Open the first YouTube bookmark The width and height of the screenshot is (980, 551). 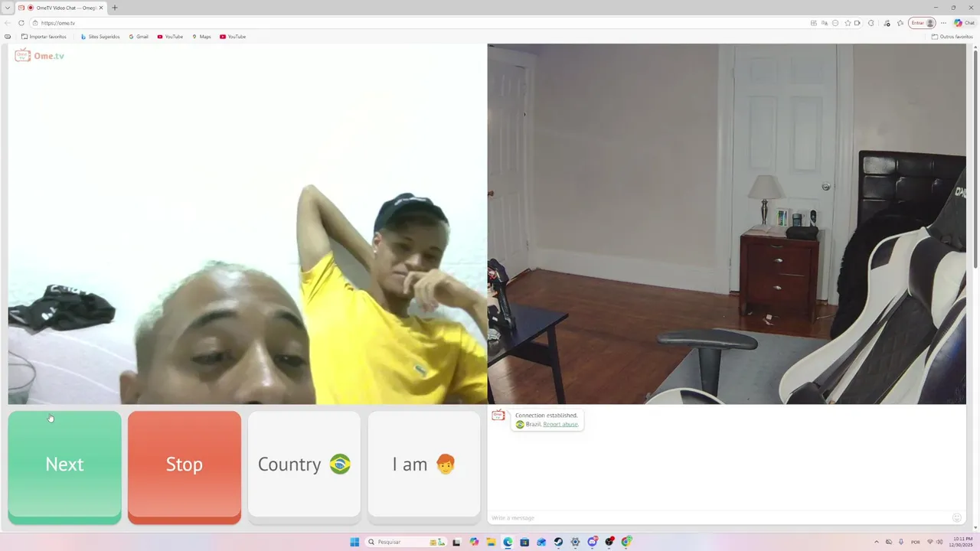click(170, 37)
